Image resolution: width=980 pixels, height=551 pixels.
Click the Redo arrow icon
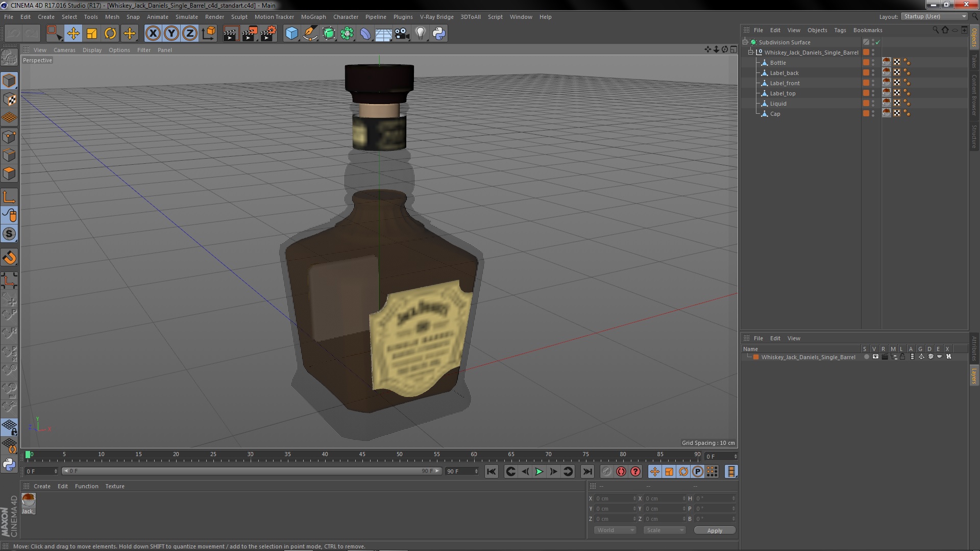click(32, 34)
